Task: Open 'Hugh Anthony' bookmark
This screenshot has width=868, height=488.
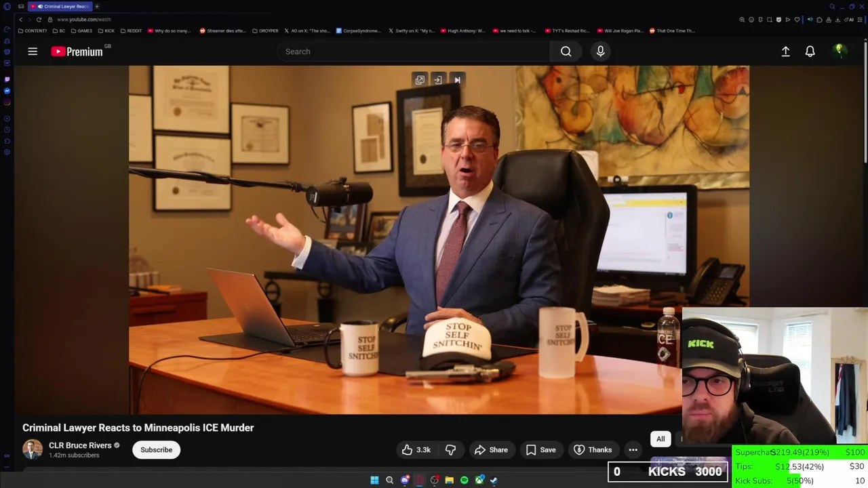Action: coord(463,30)
